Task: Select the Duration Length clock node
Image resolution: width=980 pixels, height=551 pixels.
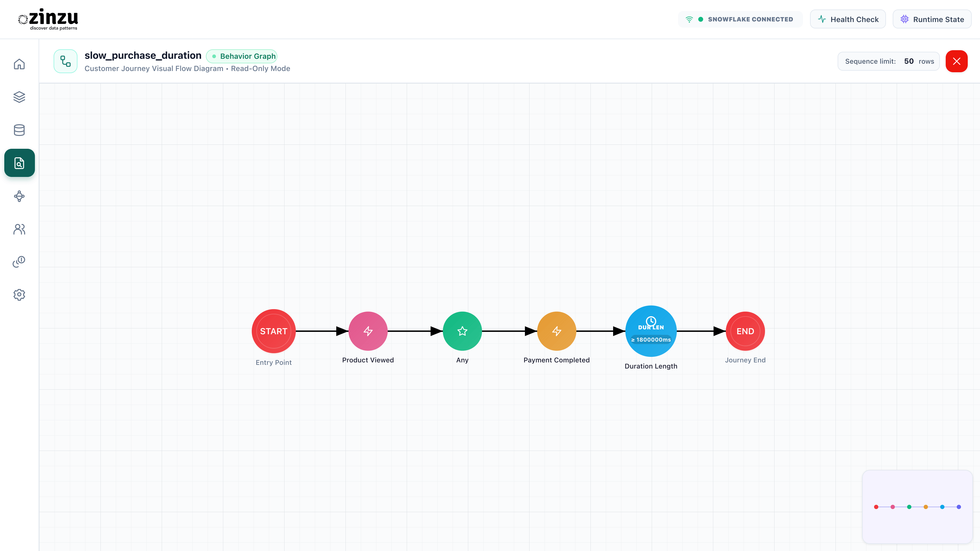Action: point(651,331)
